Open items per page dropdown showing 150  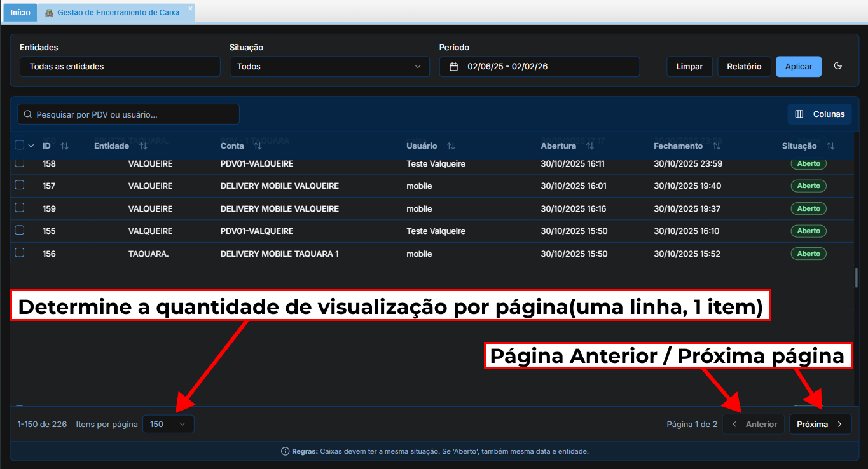pos(169,425)
